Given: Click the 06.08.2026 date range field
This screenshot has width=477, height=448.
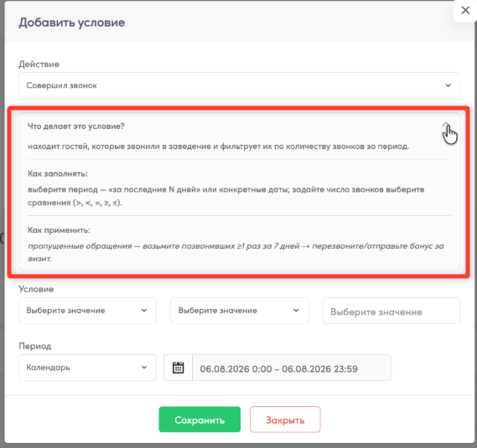Looking at the screenshot, I should (x=292, y=368).
